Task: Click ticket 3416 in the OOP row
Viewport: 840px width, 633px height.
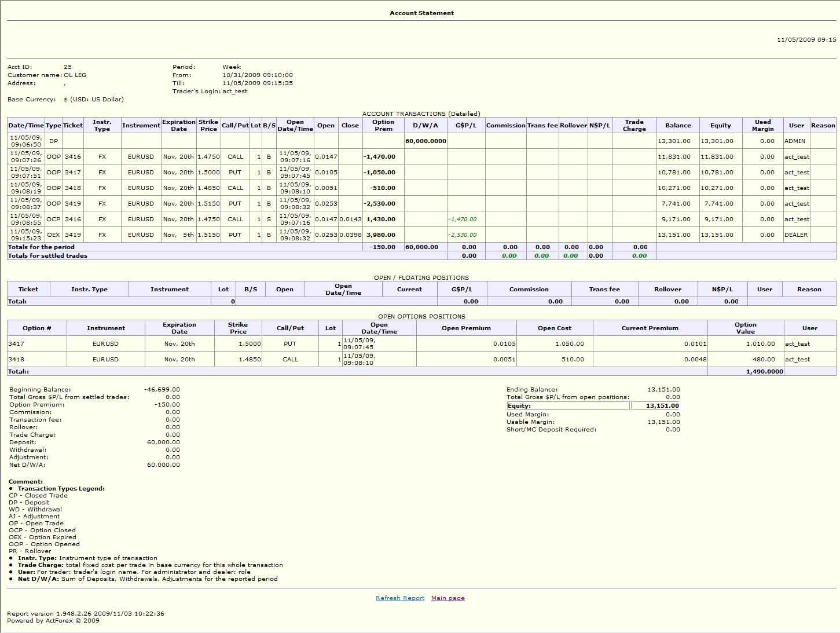Action: pyautogui.click(x=73, y=157)
